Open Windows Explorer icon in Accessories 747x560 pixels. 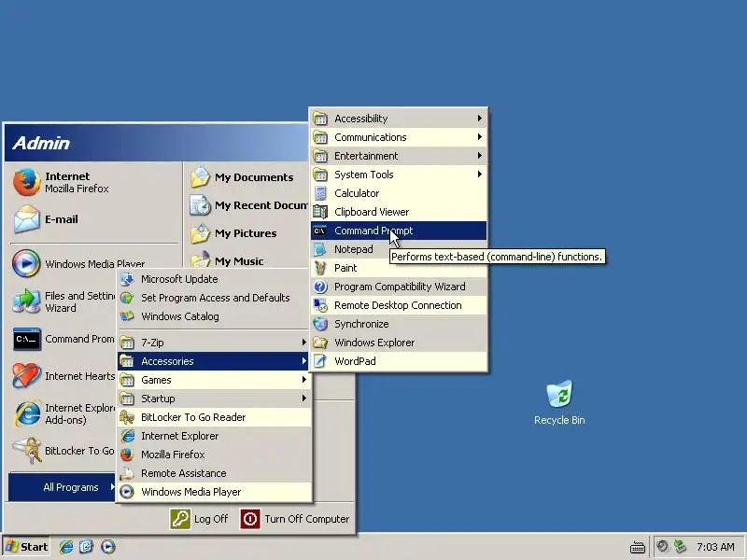[320, 343]
